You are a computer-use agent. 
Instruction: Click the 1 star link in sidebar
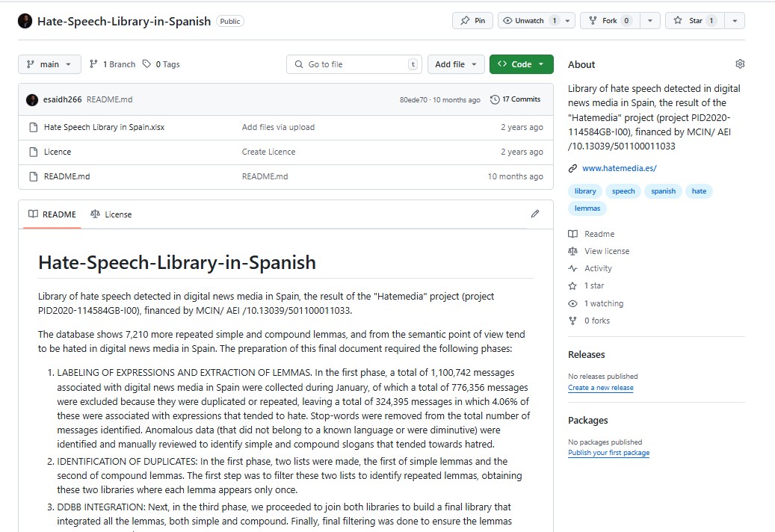(x=594, y=286)
